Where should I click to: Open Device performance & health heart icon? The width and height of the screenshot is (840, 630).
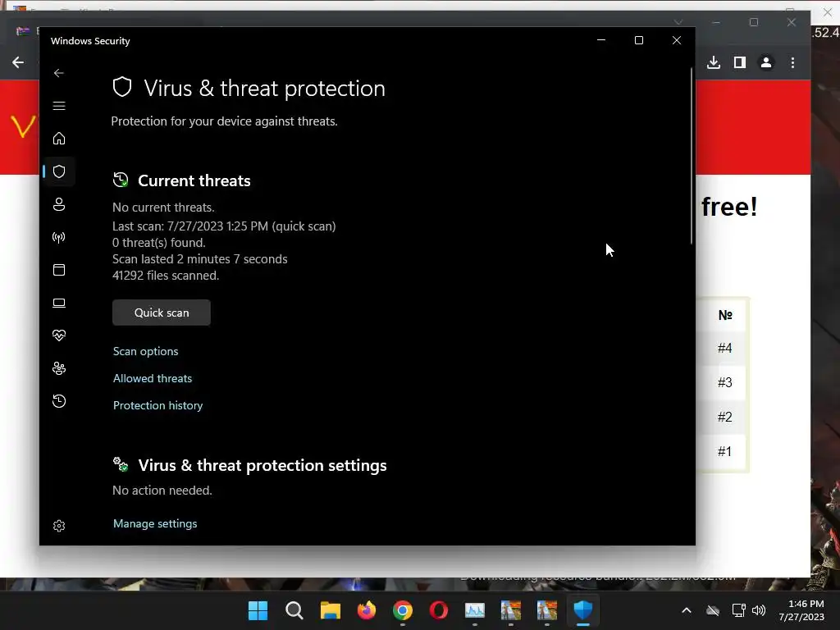pyautogui.click(x=59, y=336)
